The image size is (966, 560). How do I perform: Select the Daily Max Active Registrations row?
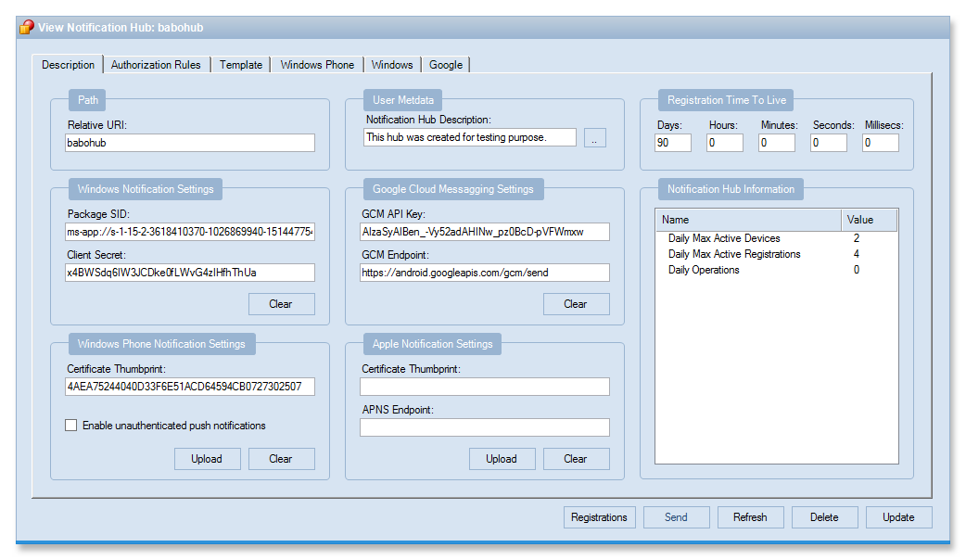pos(776,254)
